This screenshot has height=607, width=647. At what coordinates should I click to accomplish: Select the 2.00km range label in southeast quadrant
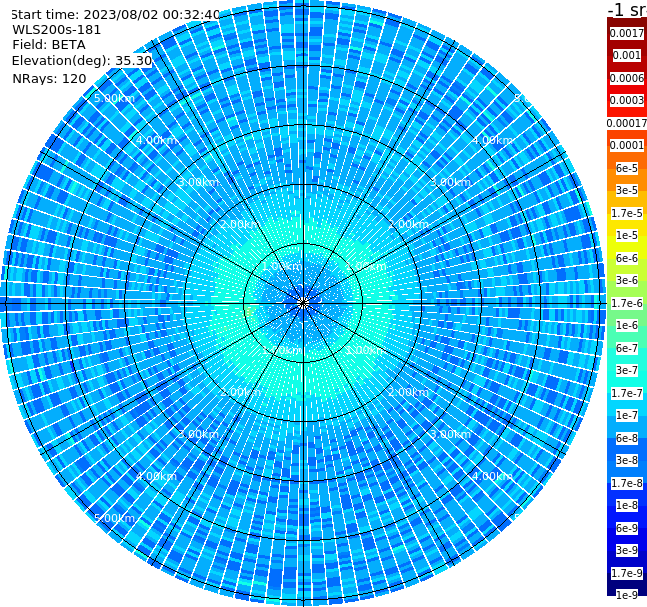point(408,392)
